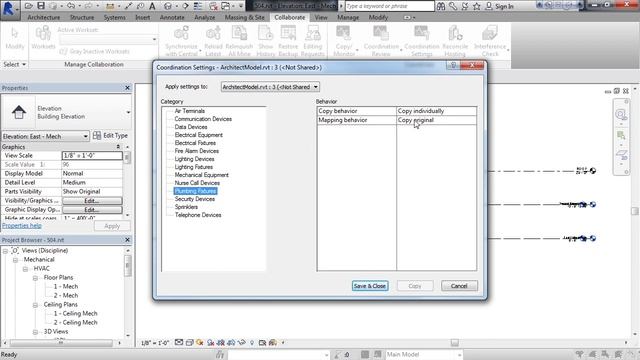The width and height of the screenshot is (640, 360).
Task: Click the Undo arrow icon
Action: pyautogui.click(x=71, y=6)
